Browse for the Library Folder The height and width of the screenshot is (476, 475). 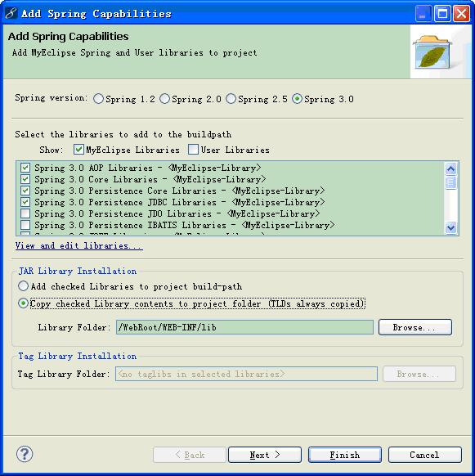tap(415, 327)
